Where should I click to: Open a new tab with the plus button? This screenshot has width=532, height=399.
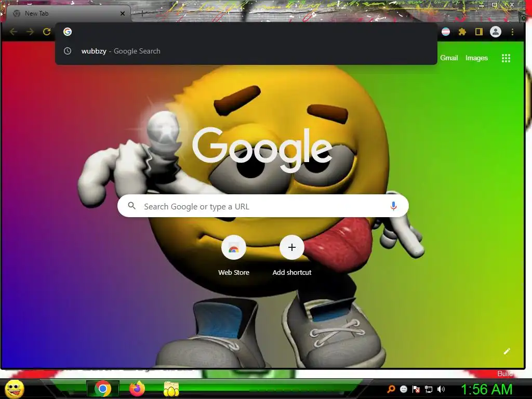(142, 14)
